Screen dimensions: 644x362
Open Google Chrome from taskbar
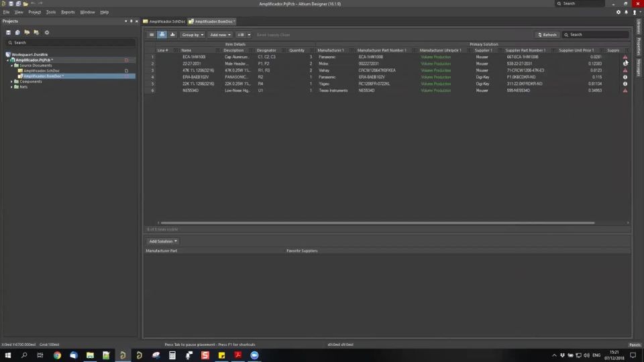pos(57,355)
